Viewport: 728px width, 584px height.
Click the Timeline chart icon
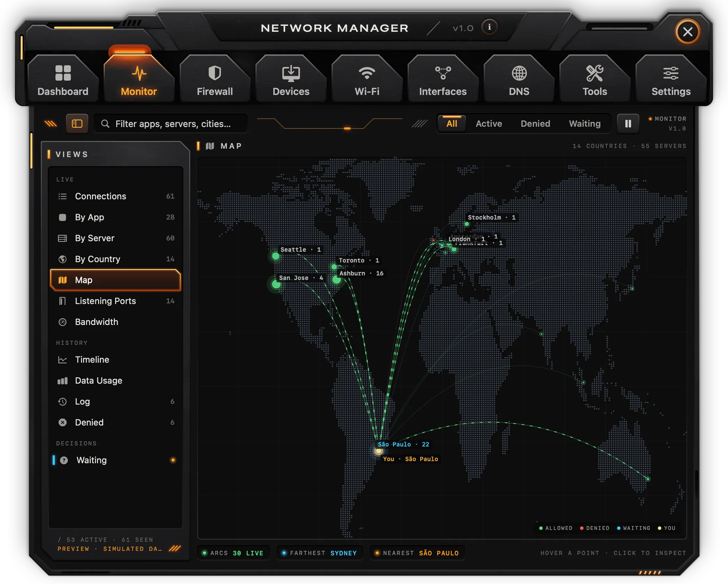point(62,360)
